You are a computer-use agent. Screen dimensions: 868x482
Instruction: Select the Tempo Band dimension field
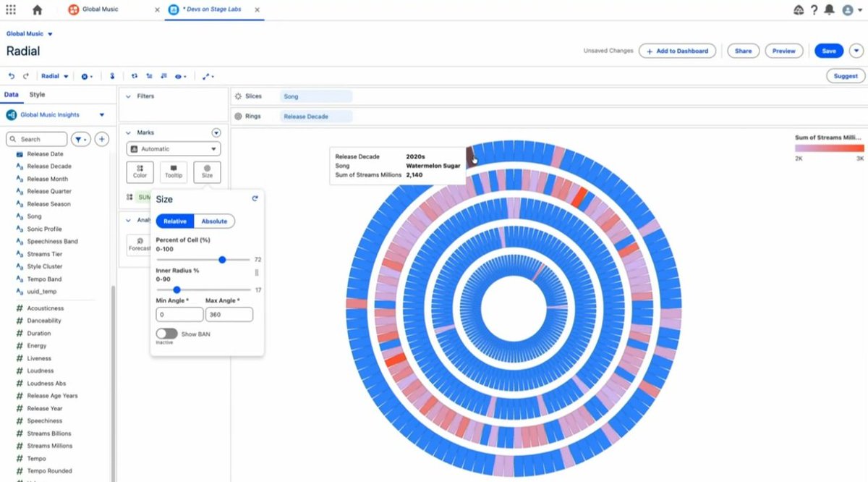pos(44,279)
